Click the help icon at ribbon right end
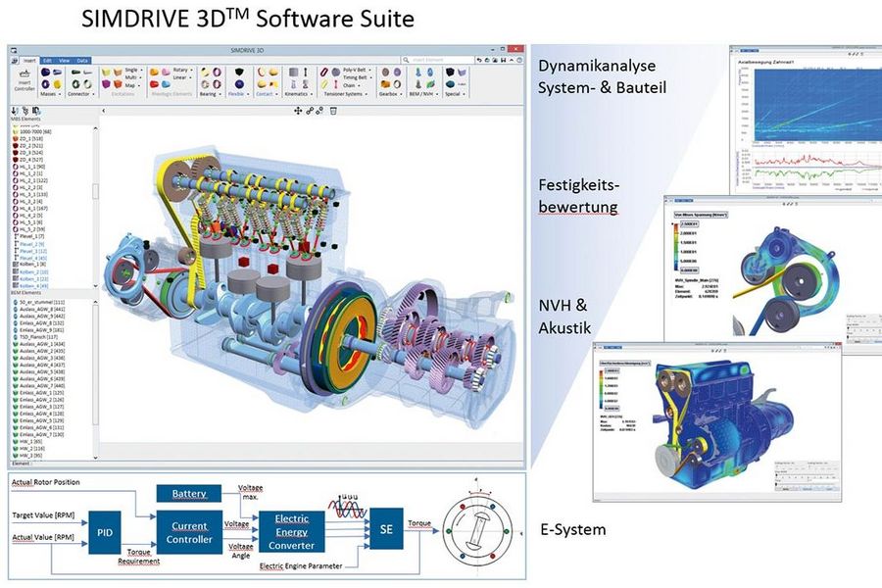Image resolution: width=882 pixels, height=588 pixels. point(519,60)
